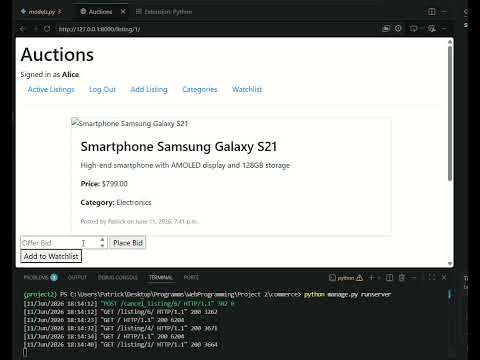Close the terminal panel

tap(444, 277)
